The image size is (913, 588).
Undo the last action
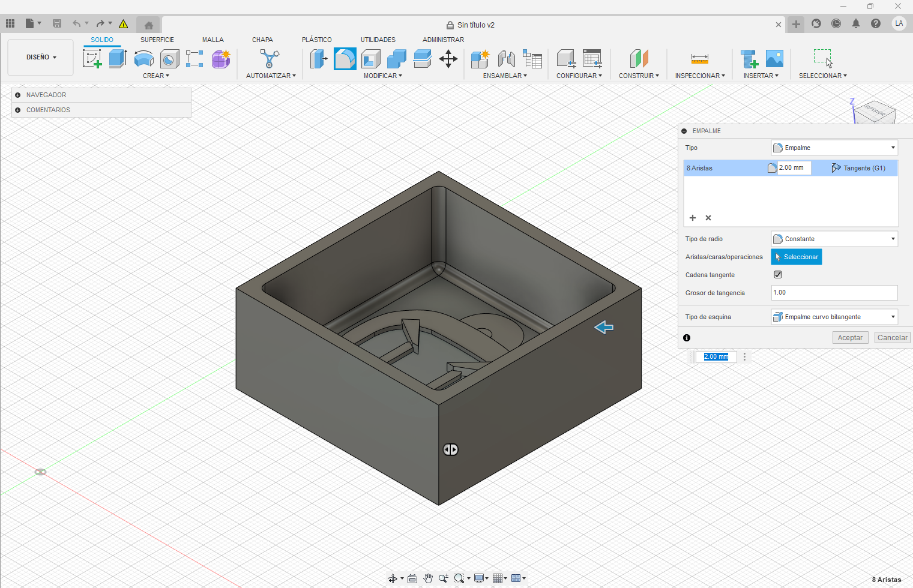pos(77,23)
